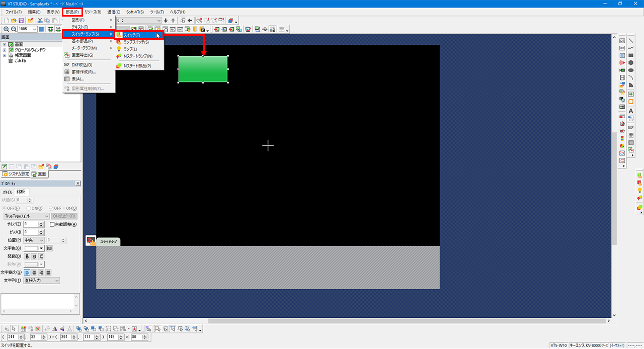Open the 文字色 color swatch picker

[x=34, y=248]
